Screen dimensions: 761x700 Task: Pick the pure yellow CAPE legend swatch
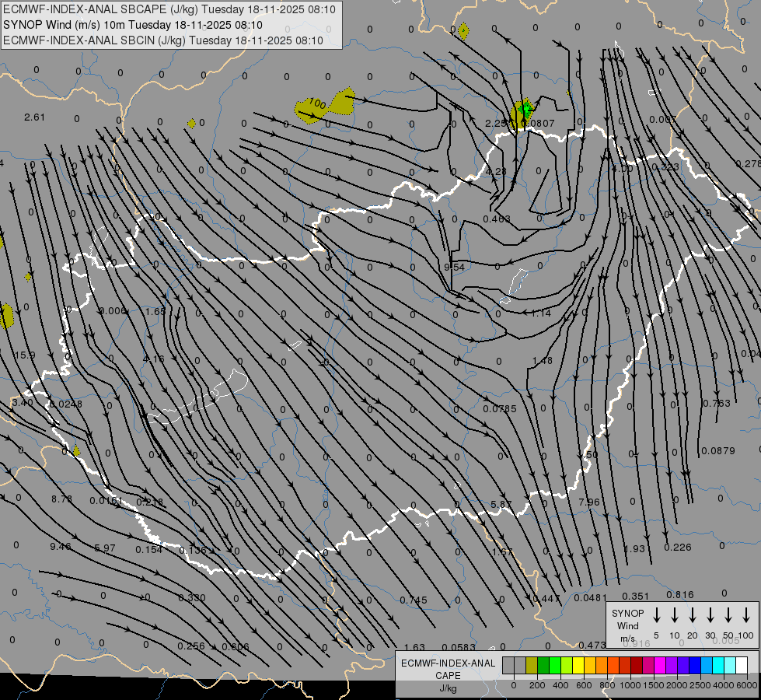click(578, 665)
